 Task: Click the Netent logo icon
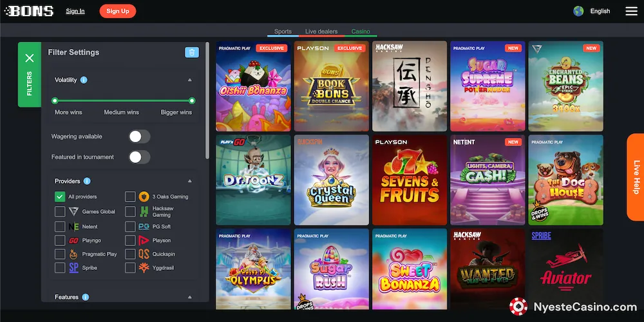pos(73,227)
